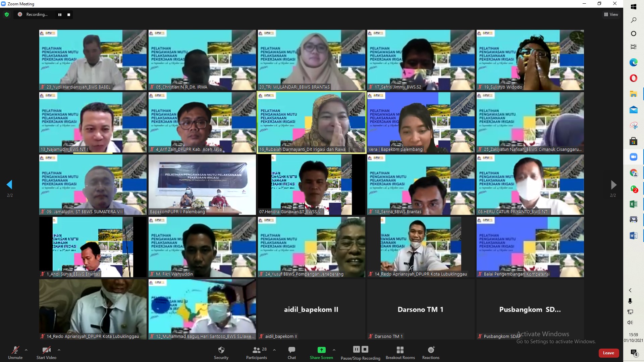Stop the recording from the bottom toolbar
This screenshot has height=362, width=644.
[x=365, y=349]
